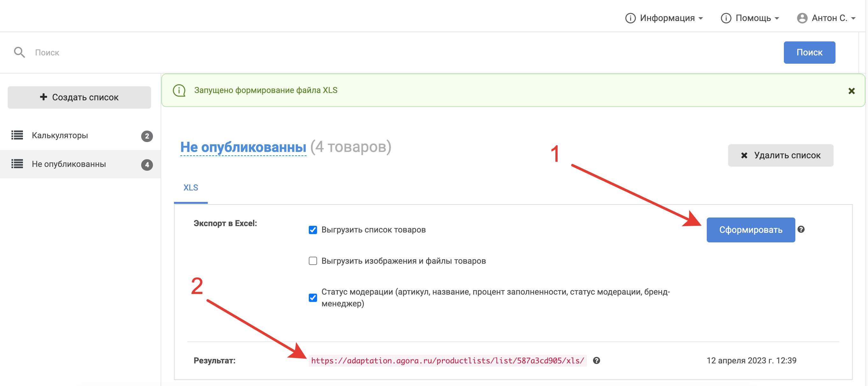Viewport: 868px width, 386px height.
Task: Click the badge showing 2 items
Action: [x=147, y=136]
